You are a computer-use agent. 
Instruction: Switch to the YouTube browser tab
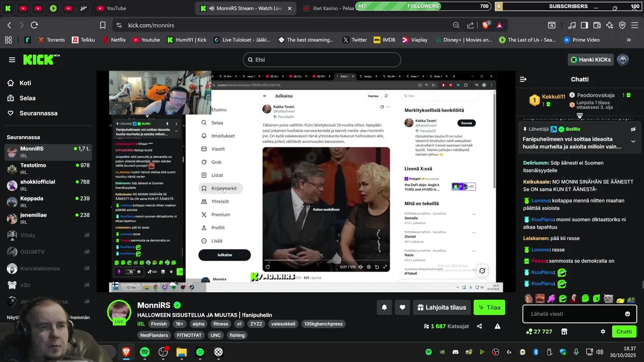click(111, 9)
